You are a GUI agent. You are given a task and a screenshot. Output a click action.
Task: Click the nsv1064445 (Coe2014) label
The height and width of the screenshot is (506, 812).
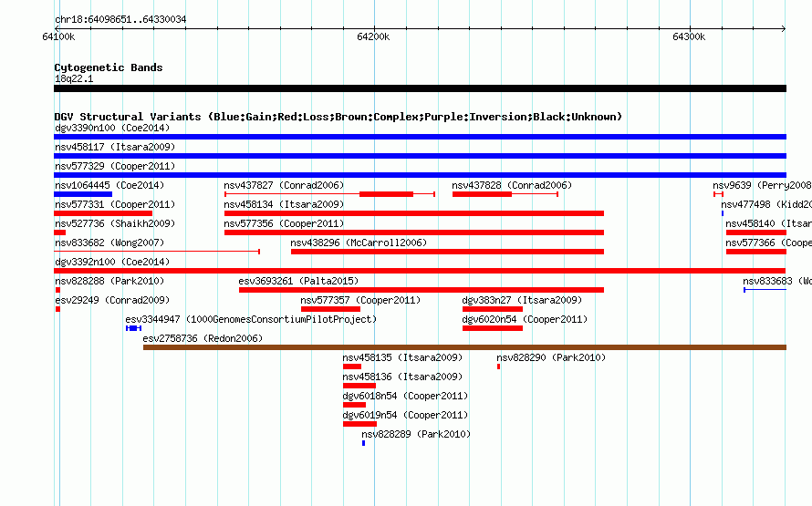[x=109, y=185]
